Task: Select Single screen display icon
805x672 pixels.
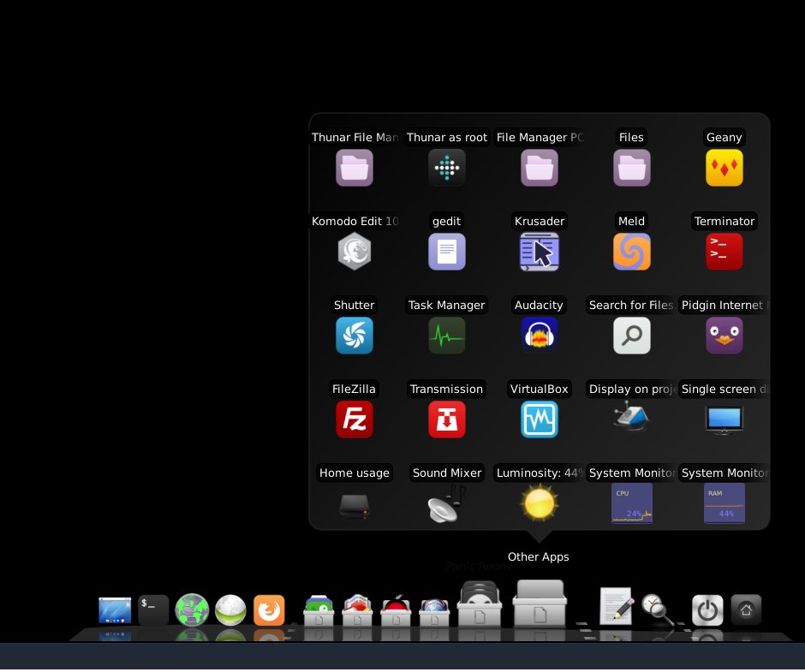Action: 724,419
